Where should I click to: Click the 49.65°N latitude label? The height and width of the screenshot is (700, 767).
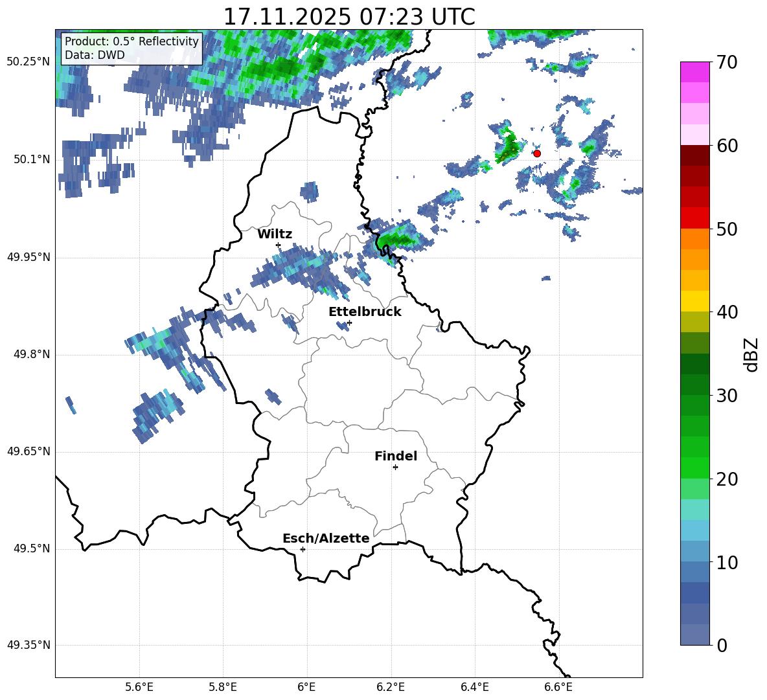[29, 451]
